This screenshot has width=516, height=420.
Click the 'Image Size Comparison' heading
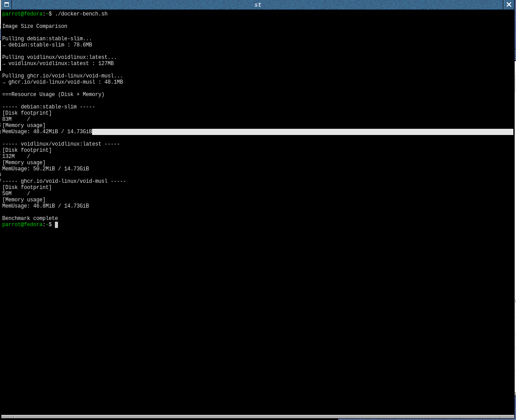(x=35, y=26)
